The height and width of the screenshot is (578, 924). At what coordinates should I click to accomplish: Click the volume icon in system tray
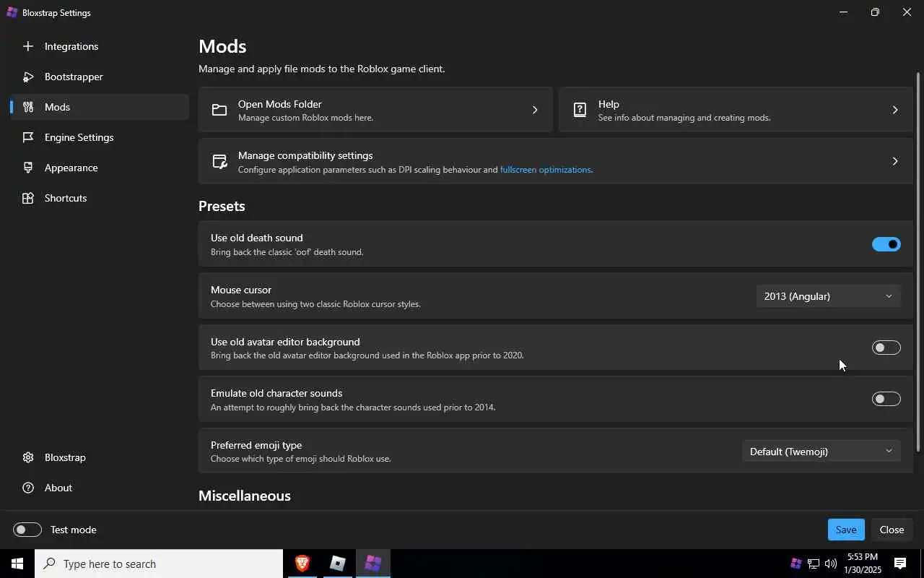831,564
